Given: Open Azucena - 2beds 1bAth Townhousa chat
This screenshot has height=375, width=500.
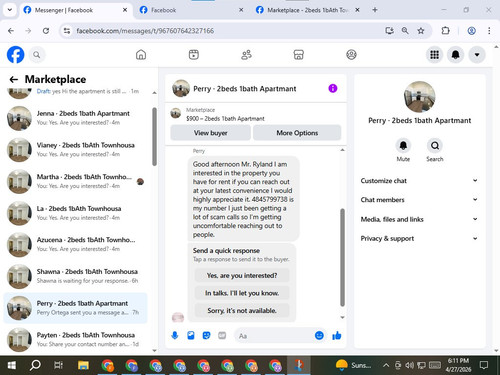Looking at the screenshot, I should click(75, 244).
